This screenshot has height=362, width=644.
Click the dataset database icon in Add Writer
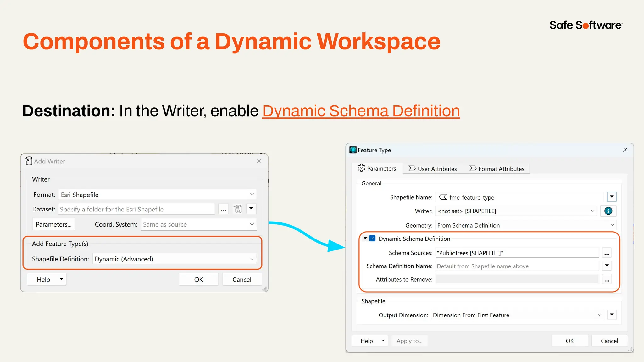[238, 209]
